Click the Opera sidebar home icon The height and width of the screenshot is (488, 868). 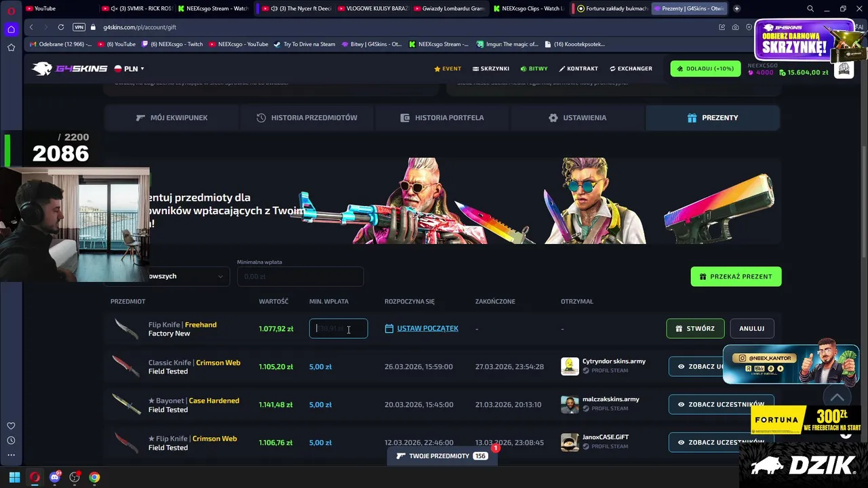(x=11, y=29)
